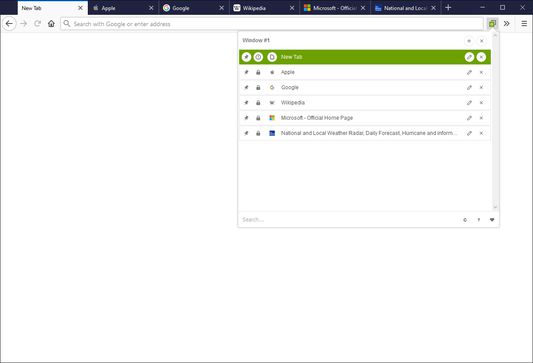
Task: Go to the home page
Action: pos(51,23)
